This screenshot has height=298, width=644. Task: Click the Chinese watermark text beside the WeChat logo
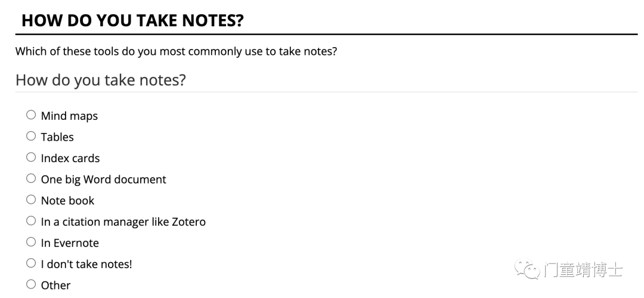click(583, 270)
